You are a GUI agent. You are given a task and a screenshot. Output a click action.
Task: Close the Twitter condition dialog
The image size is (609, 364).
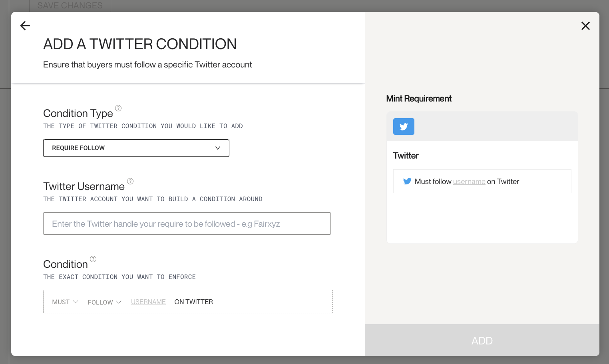click(585, 26)
